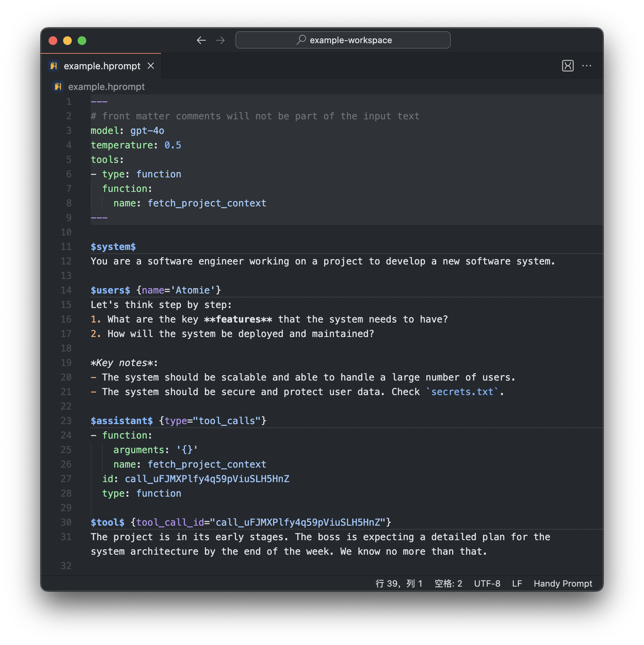
Task: Click Handy Prompt language mode in status bar
Action: point(562,583)
